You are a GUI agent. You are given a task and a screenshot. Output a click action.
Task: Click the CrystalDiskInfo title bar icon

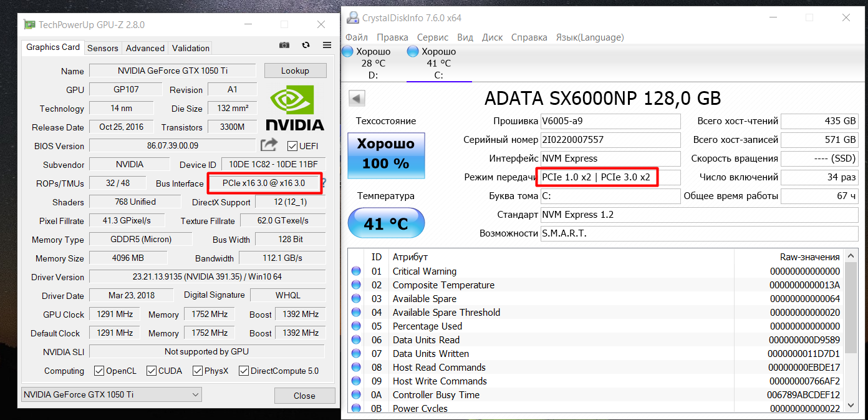coord(353,17)
